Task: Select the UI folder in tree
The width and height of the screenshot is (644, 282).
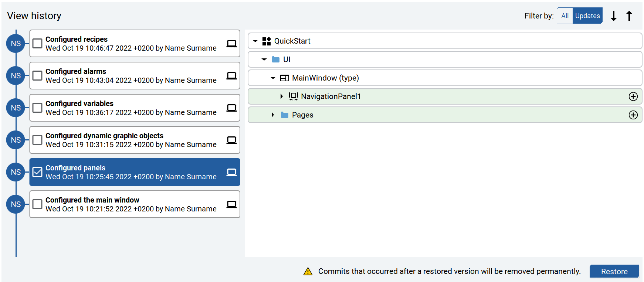Action: [x=287, y=60]
